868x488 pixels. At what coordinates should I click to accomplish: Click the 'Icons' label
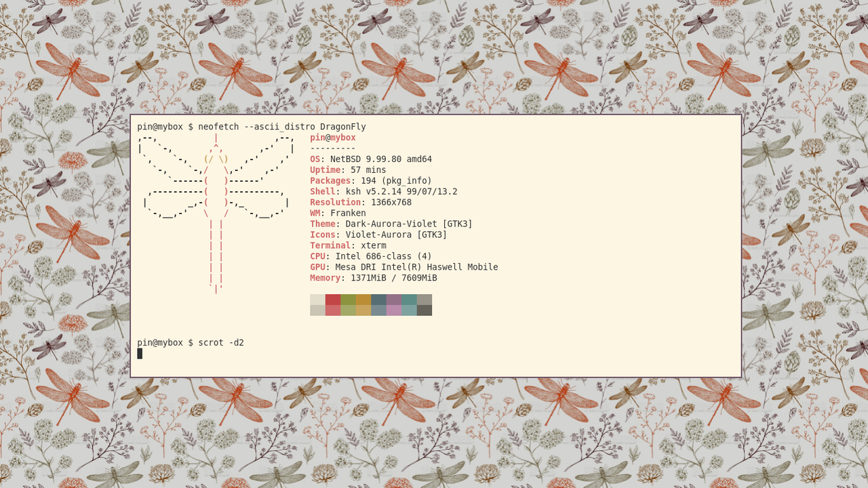(323, 235)
